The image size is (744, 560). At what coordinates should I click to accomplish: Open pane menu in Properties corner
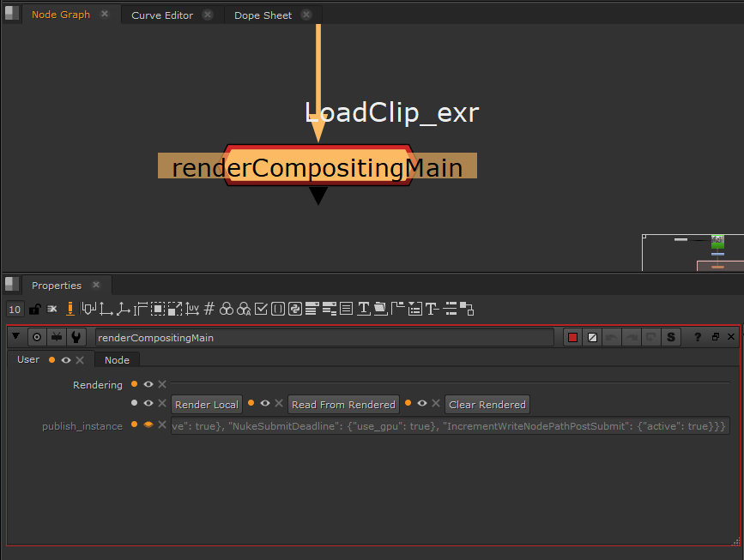(x=11, y=284)
